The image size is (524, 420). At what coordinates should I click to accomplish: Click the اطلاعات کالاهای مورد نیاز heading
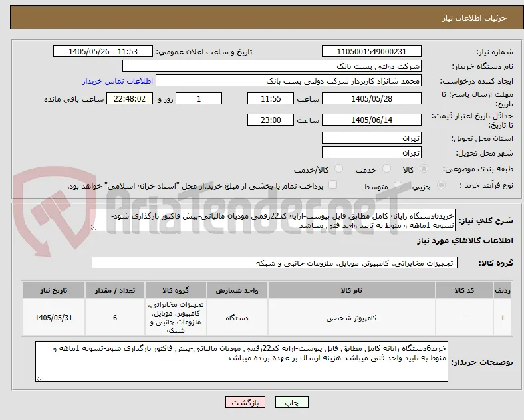[465, 241]
